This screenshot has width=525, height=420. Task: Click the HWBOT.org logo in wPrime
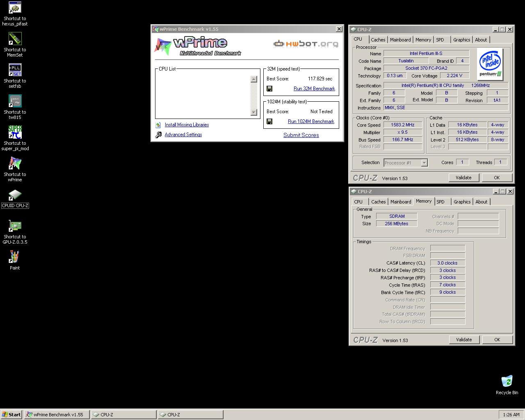click(x=306, y=43)
